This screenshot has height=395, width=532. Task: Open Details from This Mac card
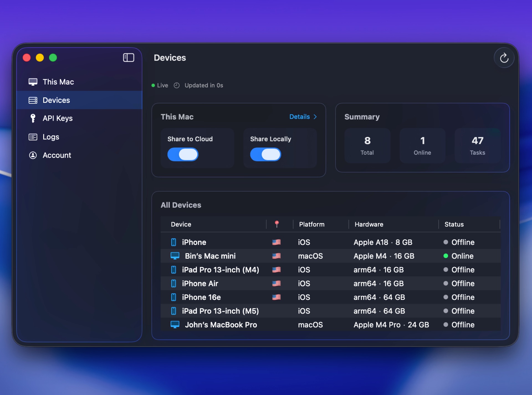pos(303,117)
